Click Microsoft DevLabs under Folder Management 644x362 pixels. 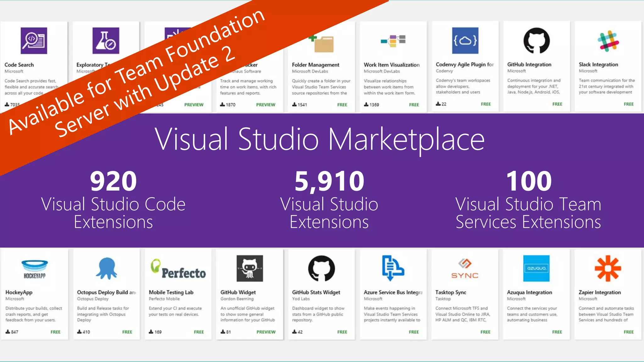(310, 71)
